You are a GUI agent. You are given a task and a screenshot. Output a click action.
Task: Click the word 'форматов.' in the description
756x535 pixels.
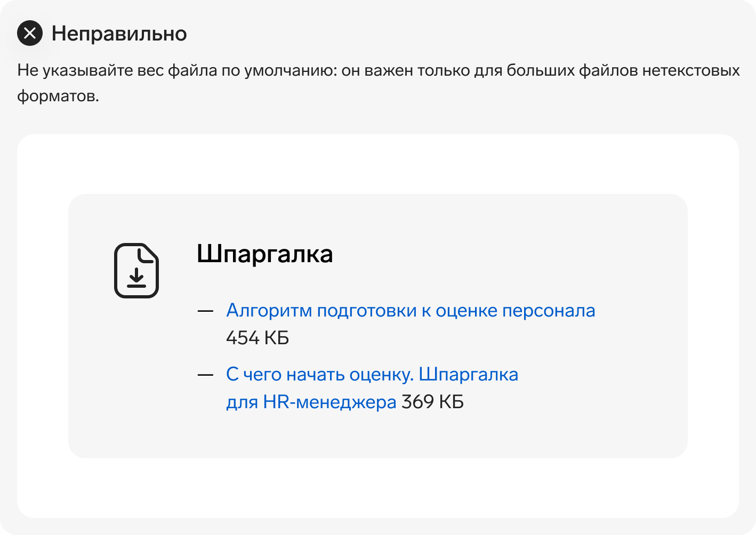tap(58, 96)
